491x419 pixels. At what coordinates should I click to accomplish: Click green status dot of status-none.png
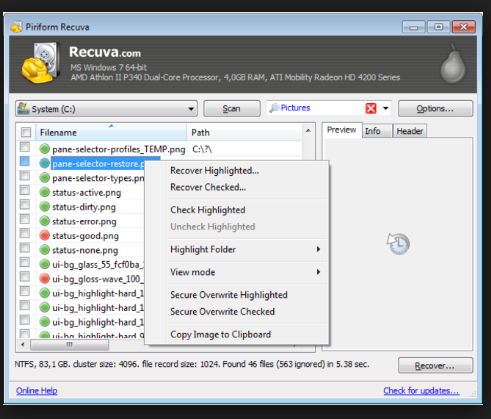44,250
